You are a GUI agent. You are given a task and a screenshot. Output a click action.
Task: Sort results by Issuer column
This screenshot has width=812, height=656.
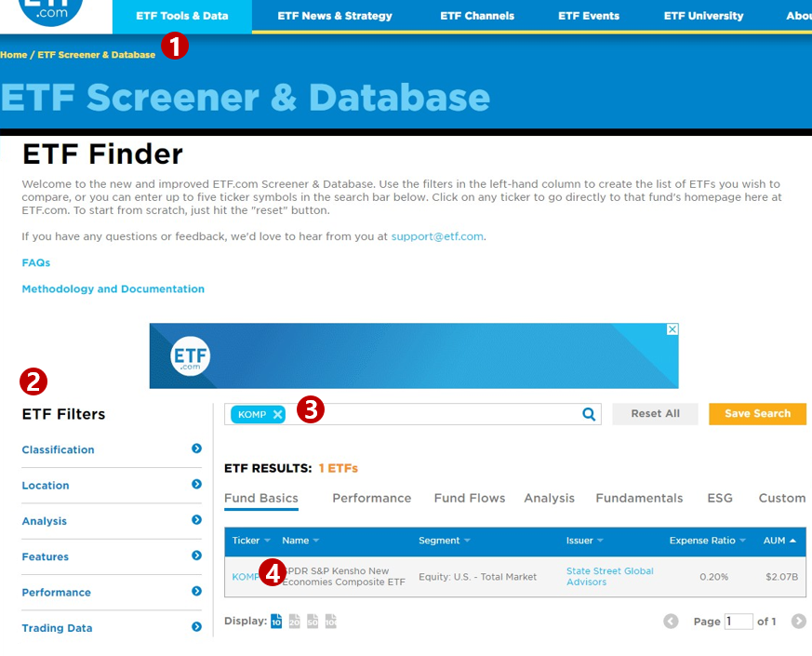(x=585, y=541)
